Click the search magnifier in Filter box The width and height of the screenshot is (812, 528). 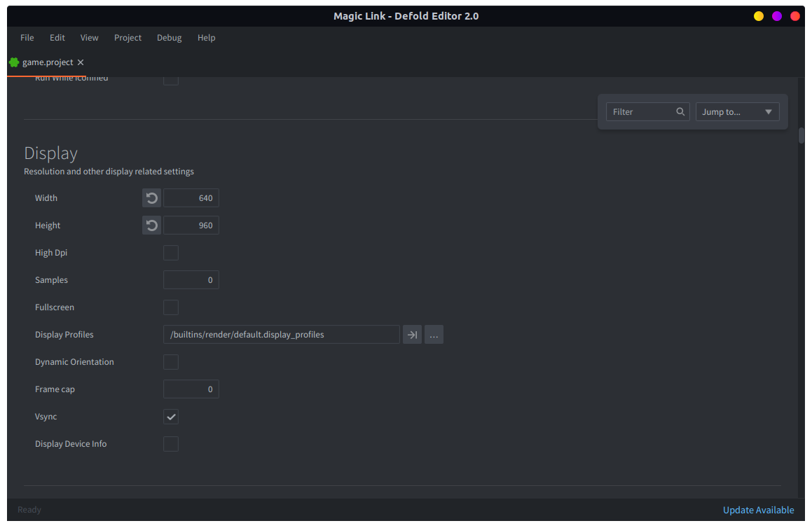[680, 112]
